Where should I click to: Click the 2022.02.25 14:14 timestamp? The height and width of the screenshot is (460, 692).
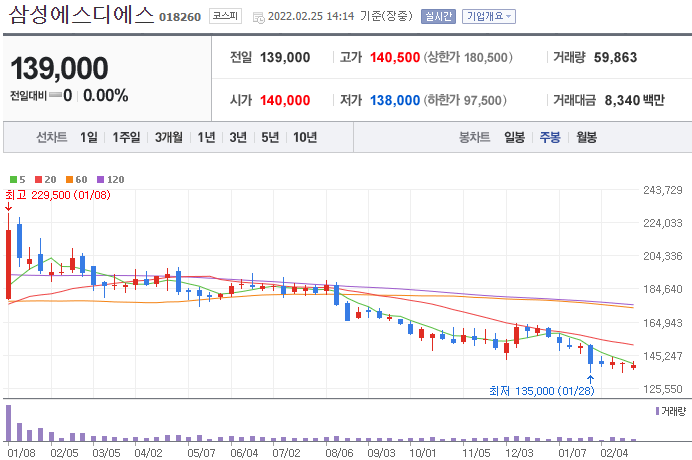click(311, 16)
